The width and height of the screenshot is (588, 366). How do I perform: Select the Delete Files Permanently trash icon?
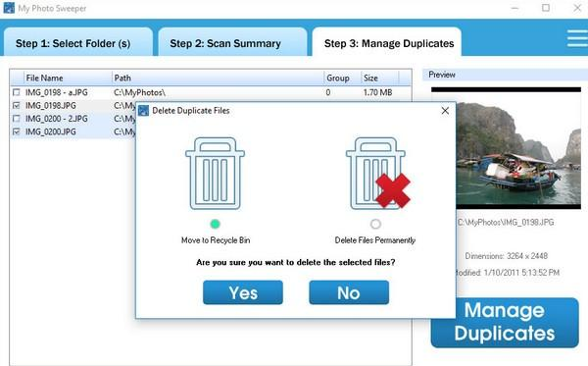click(377, 174)
